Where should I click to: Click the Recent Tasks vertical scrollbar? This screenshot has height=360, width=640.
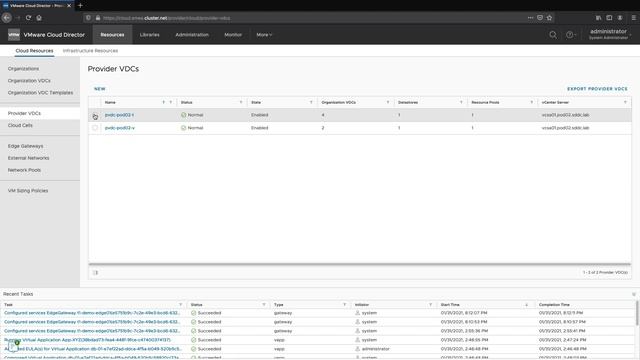[x=637, y=313]
